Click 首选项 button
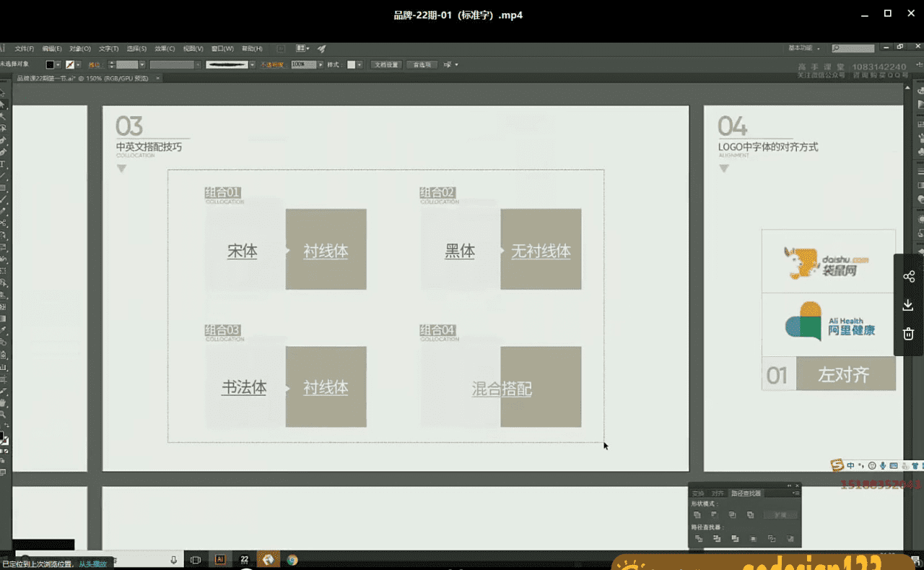Screen dimensions: 924x570 (422, 64)
